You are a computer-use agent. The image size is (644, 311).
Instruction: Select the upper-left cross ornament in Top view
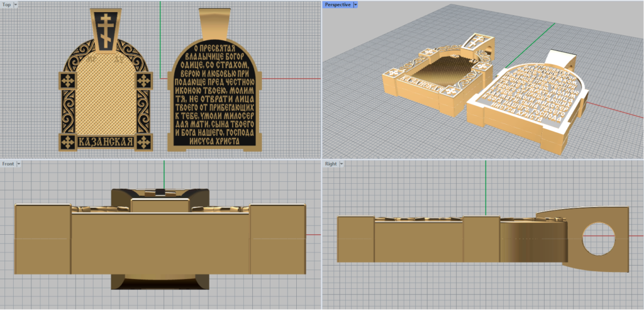[67, 81]
